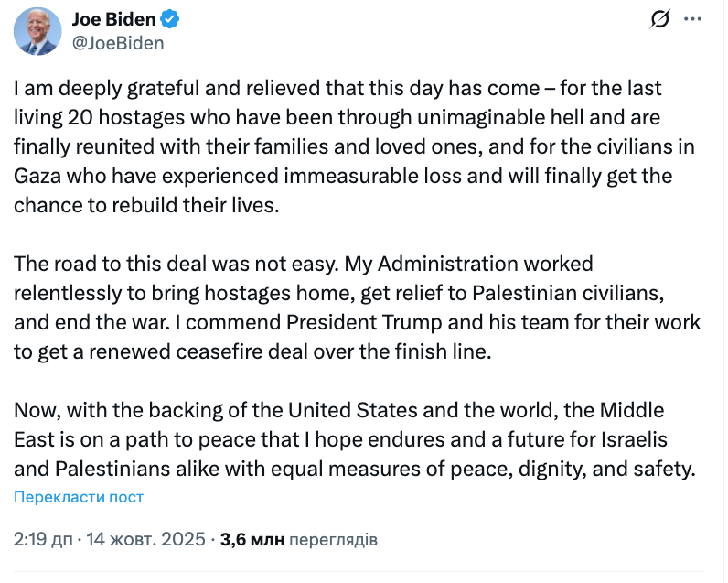This screenshot has height=583, width=728.
Task: Open Joe Biden's profile avatar photo
Action: coord(37,32)
